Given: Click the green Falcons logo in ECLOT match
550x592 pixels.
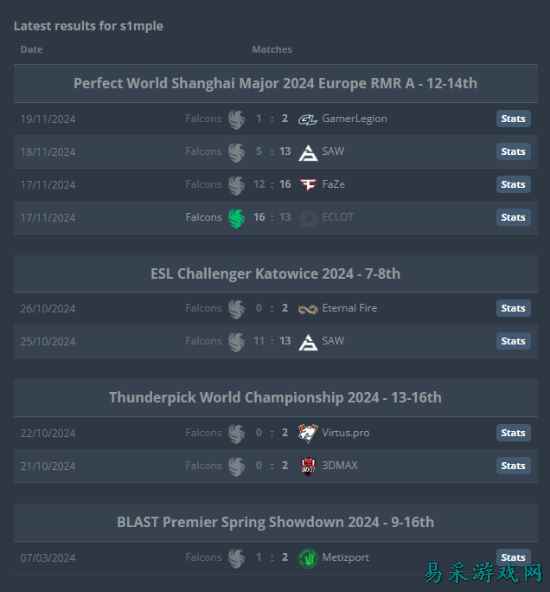Looking at the screenshot, I should click(x=237, y=218).
